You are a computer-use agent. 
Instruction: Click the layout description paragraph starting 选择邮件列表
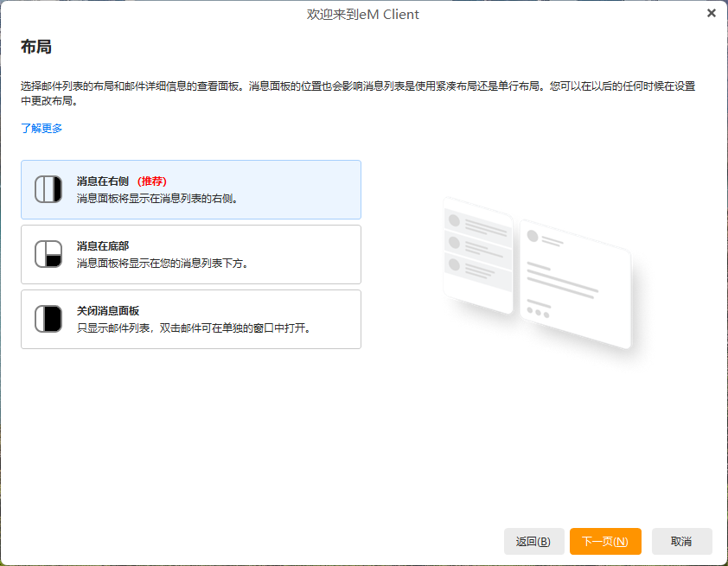click(358, 93)
